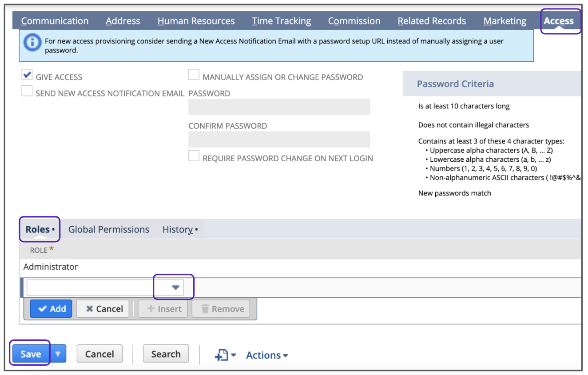Click into the Password field
This screenshot has height=375, width=588.
click(279, 107)
